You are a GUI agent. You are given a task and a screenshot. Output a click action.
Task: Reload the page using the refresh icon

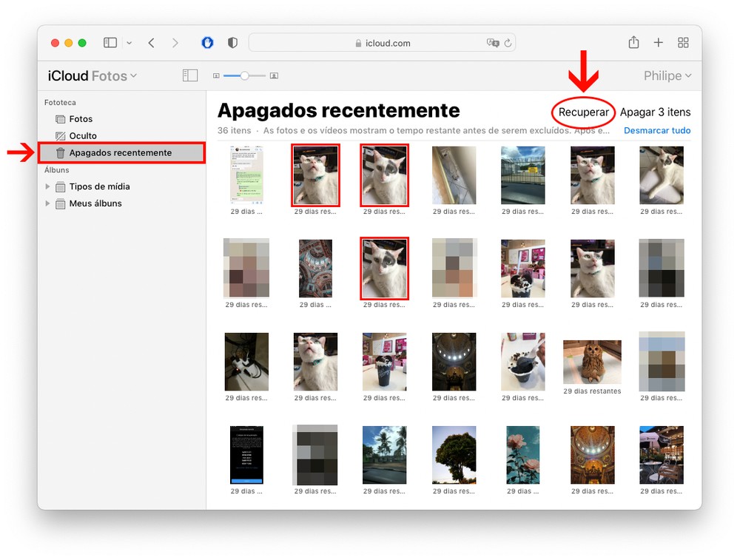click(x=508, y=43)
